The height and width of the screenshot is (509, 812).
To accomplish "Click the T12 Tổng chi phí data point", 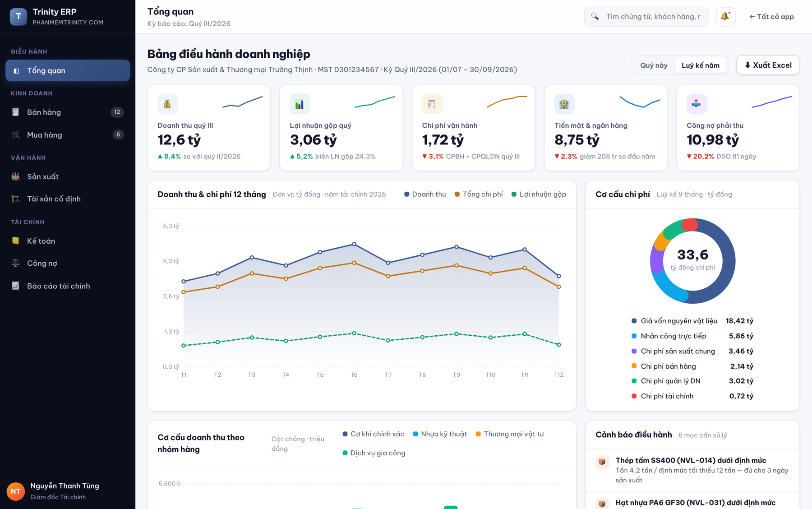I will click(559, 287).
